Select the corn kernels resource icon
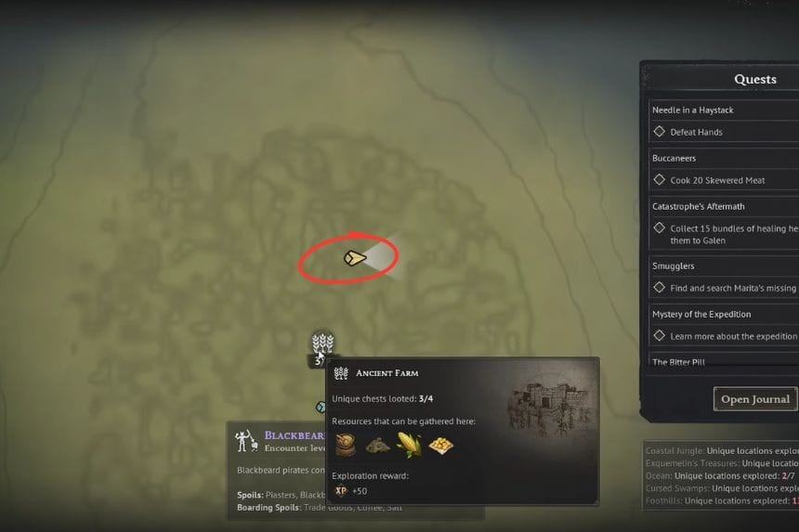799x532 pixels. (440, 446)
